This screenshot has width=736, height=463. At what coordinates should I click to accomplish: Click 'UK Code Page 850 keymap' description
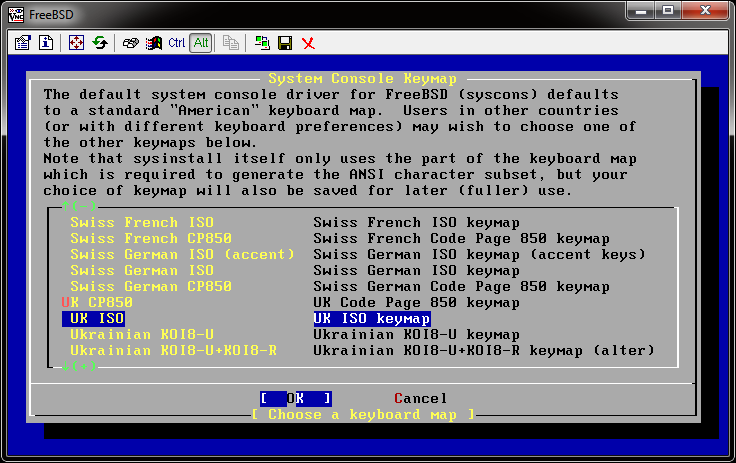[416, 302]
